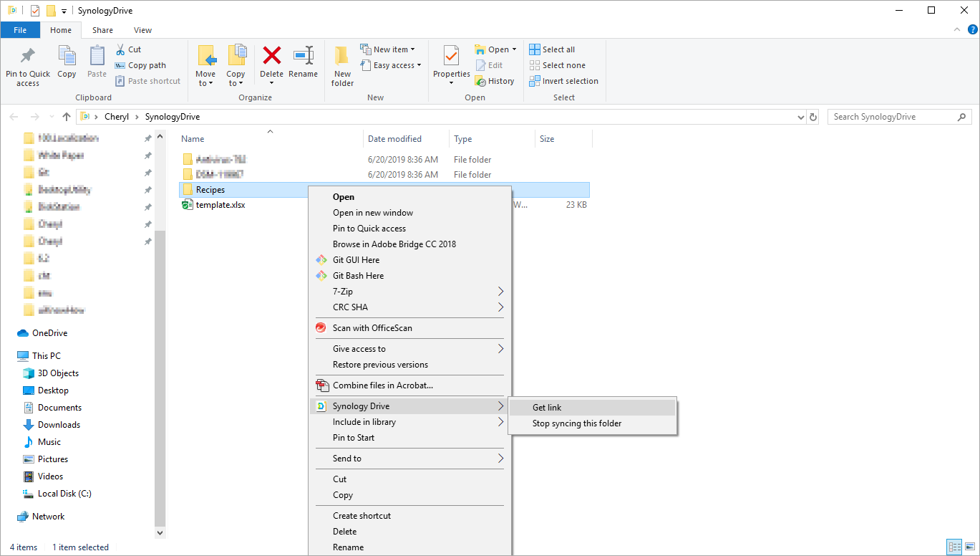This screenshot has height=556, width=980.
Task: Switch to details view in status bar
Action: [954, 547]
